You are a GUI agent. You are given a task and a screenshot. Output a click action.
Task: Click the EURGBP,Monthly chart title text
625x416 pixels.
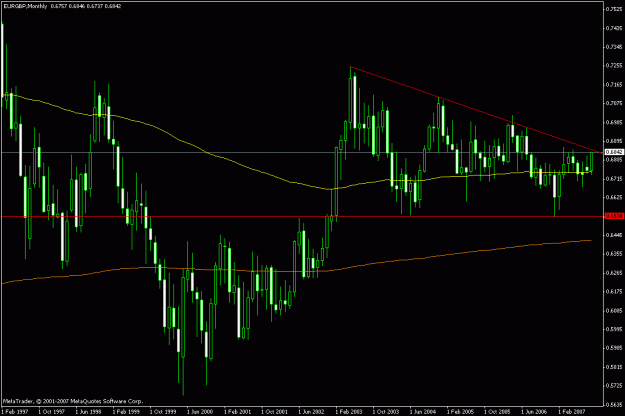(x=25, y=6)
